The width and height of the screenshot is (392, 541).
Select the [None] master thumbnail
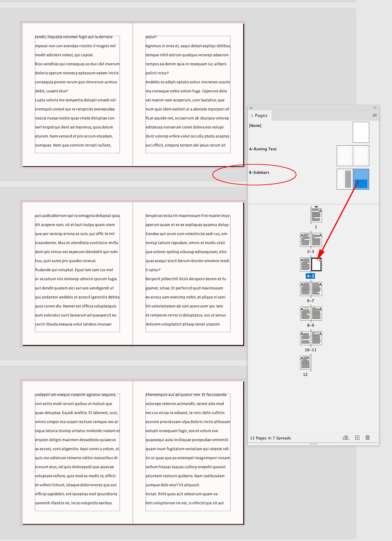[x=361, y=132]
